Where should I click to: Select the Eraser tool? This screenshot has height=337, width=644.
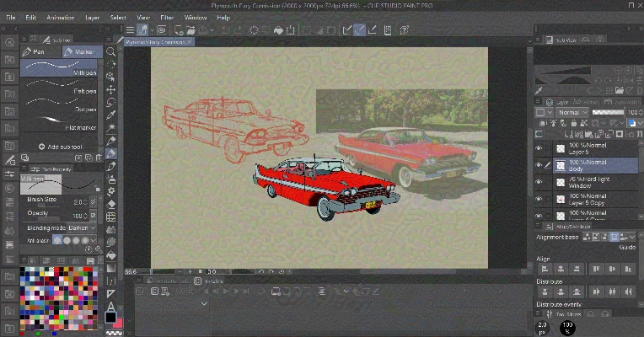pyautogui.click(x=111, y=204)
